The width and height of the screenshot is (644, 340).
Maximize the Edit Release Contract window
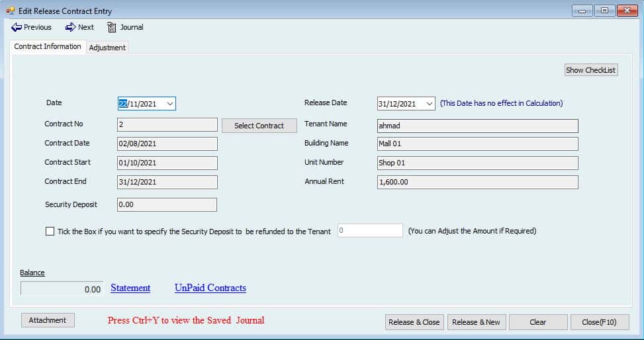604,11
